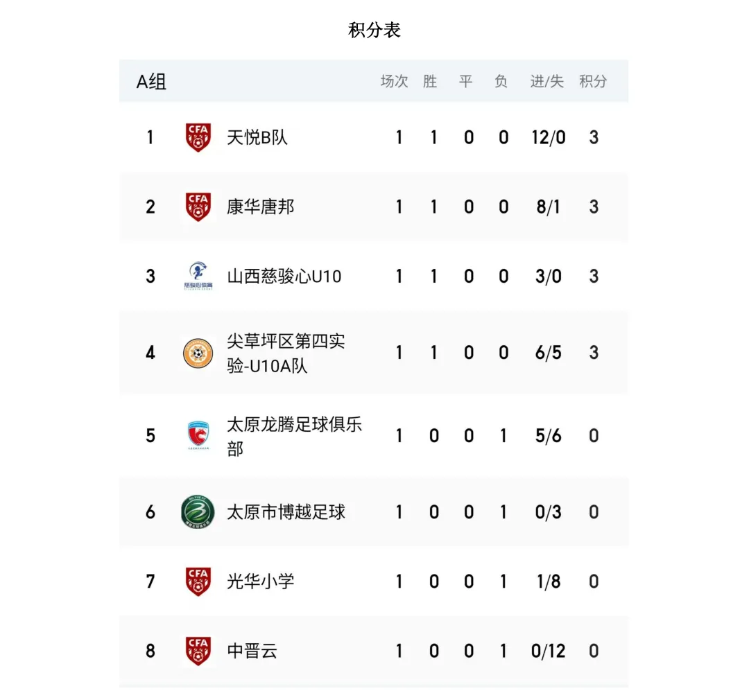
Task: Click the A组 group header
Action: click(x=151, y=82)
